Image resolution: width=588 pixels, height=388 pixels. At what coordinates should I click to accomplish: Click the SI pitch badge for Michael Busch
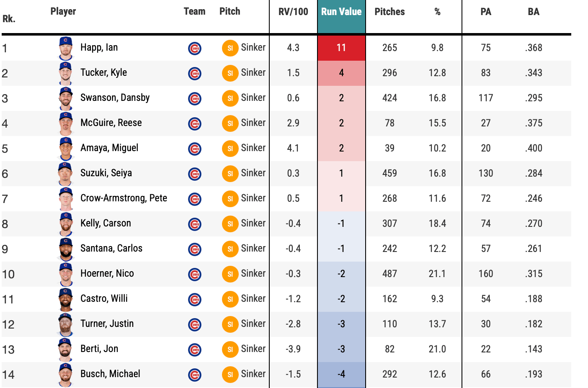[230, 375]
